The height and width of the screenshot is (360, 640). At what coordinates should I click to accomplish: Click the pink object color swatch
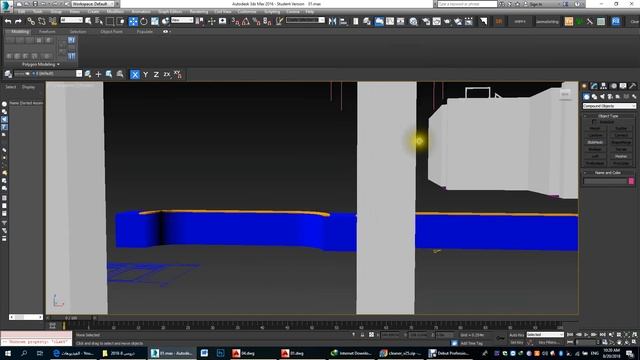pyautogui.click(x=631, y=181)
